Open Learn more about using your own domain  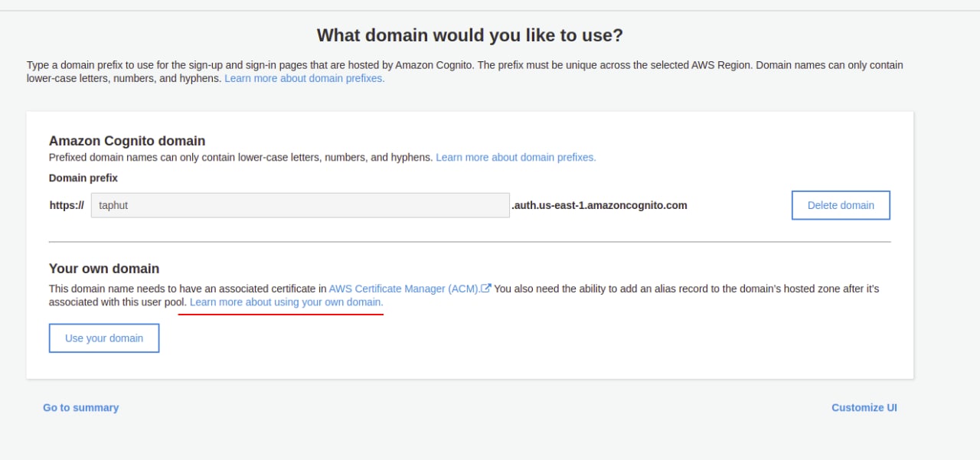[x=286, y=302]
